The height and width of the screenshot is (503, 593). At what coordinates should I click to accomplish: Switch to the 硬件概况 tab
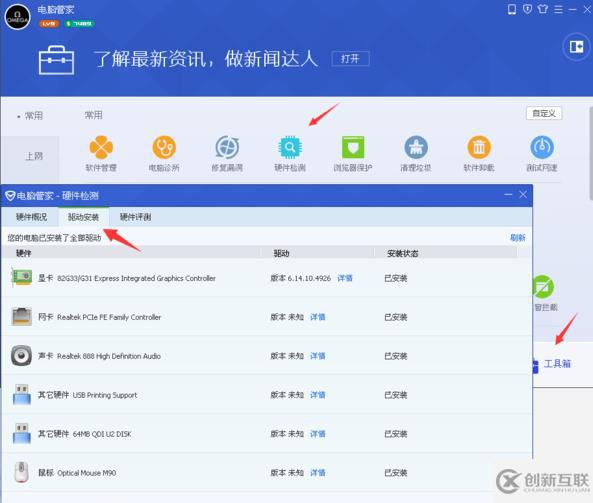(31, 217)
